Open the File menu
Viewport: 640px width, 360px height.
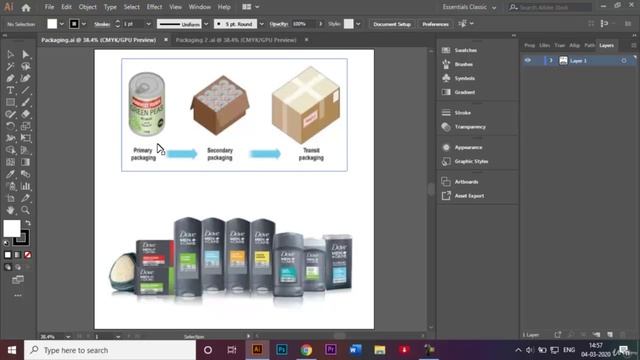tap(49, 7)
